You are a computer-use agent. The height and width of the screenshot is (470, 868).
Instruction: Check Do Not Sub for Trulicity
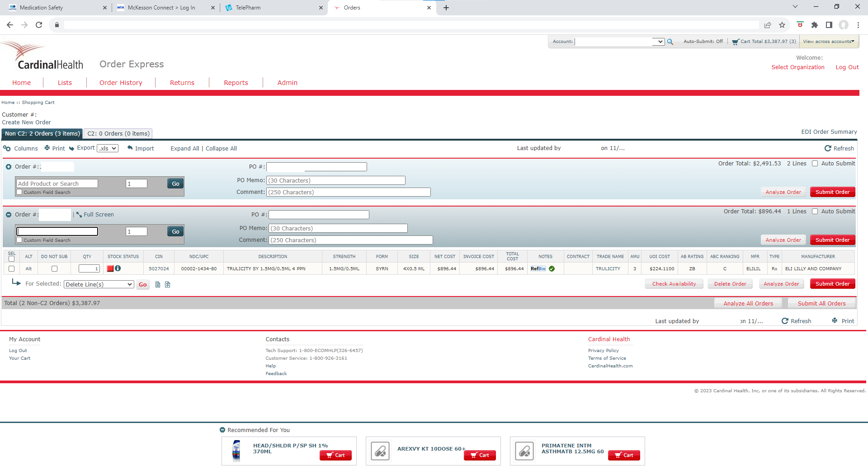coord(54,268)
